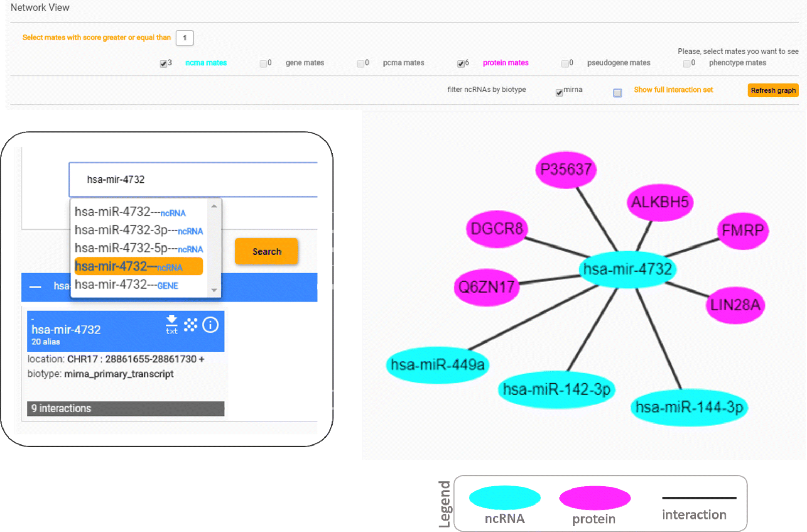Viewport: 807px width, 532px height.
Task: Click the orange Search button
Action: (266, 251)
